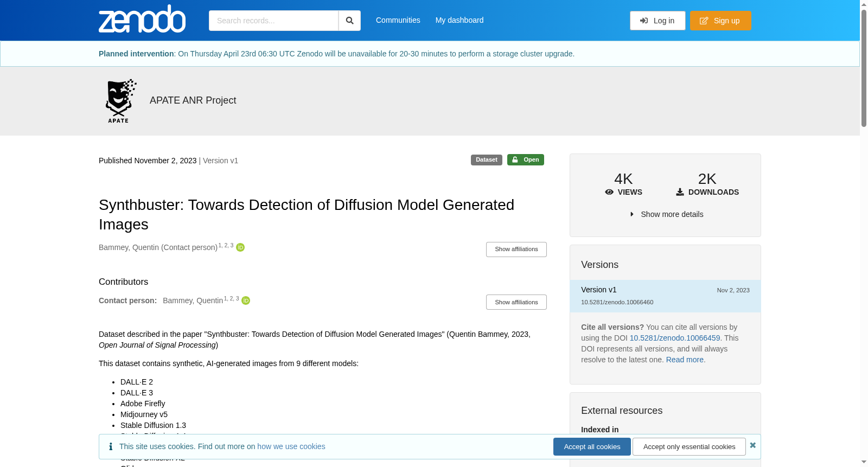Click the version DOI 10.5281/zenodo.10066460 text
This screenshot has height=467, width=868.
[x=617, y=302]
